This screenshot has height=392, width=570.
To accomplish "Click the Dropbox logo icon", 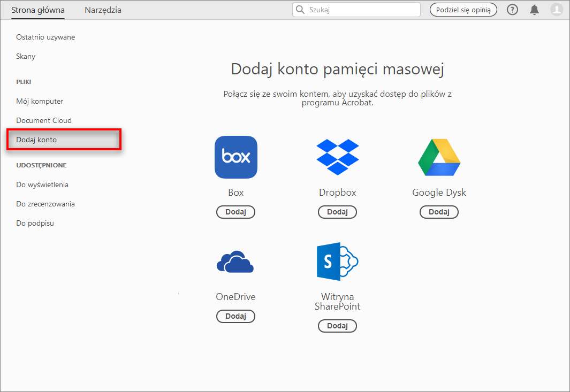I will pos(337,157).
